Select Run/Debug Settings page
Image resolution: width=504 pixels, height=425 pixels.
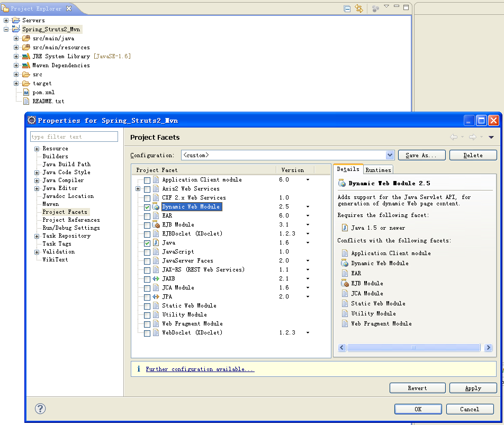pyautogui.click(x=71, y=228)
